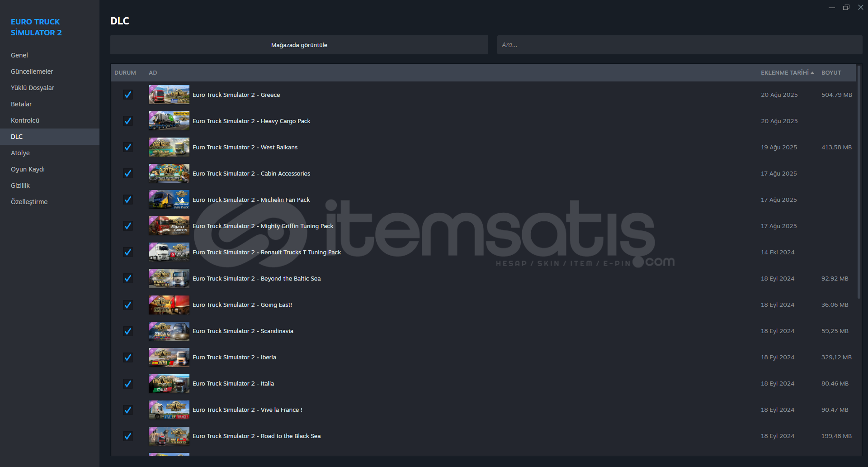Open the Mighty Griffin Tuning Pack thumbnail
This screenshot has width=868, height=467.
(x=169, y=226)
